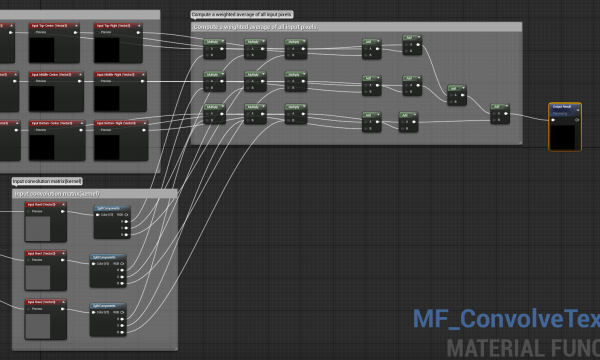This screenshot has height=360, width=600.
Task: Toggle Preview checkbox on Input Middle-Center node
Action: tap(33, 81)
